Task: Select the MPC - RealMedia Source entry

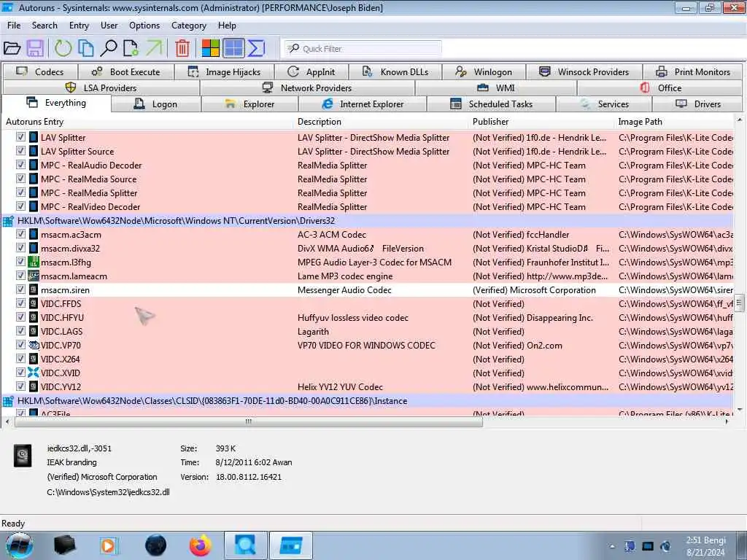Action: click(x=88, y=179)
